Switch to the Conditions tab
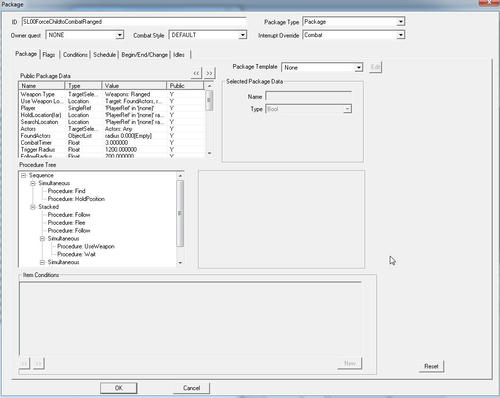The image size is (500, 398). tap(75, 55)
